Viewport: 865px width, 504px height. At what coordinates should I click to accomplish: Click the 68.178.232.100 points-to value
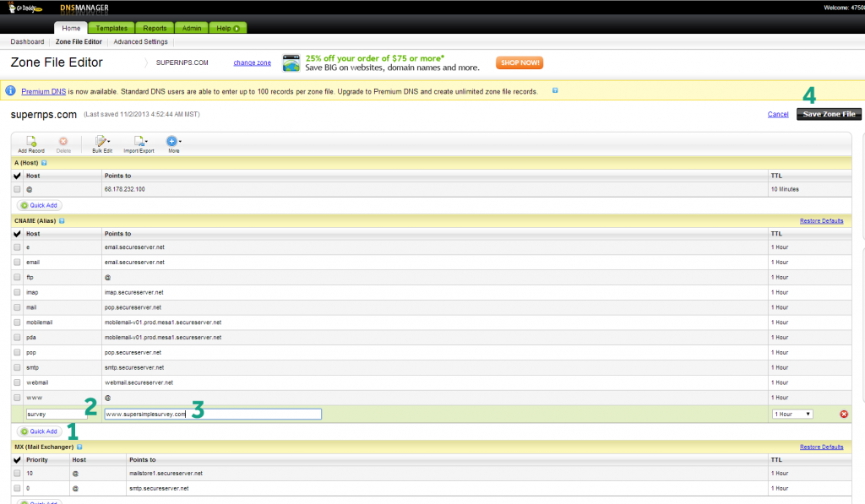point(125,189)
